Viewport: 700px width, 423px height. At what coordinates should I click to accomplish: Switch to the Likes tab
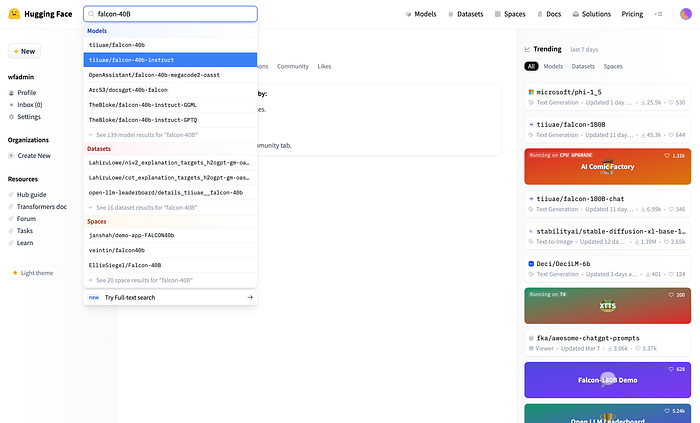pyautogui.click(x=325, y=66)
